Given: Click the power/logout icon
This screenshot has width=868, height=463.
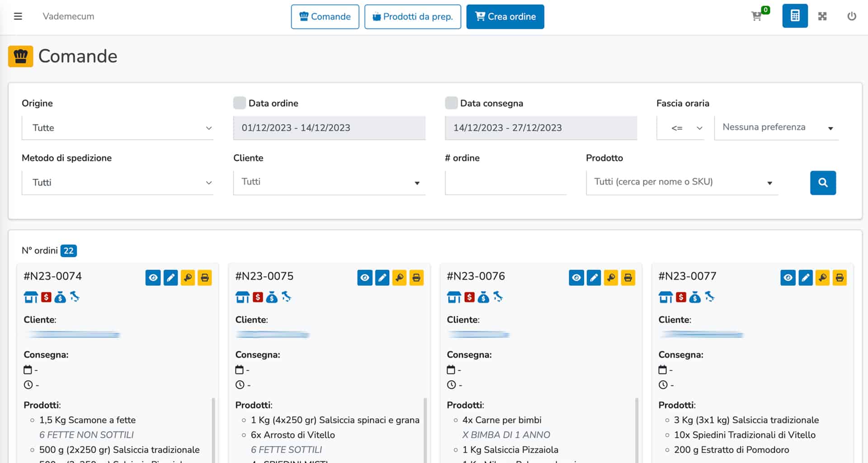Looking at the screenshot, I should pyautogui.click(x=852, y=16).
